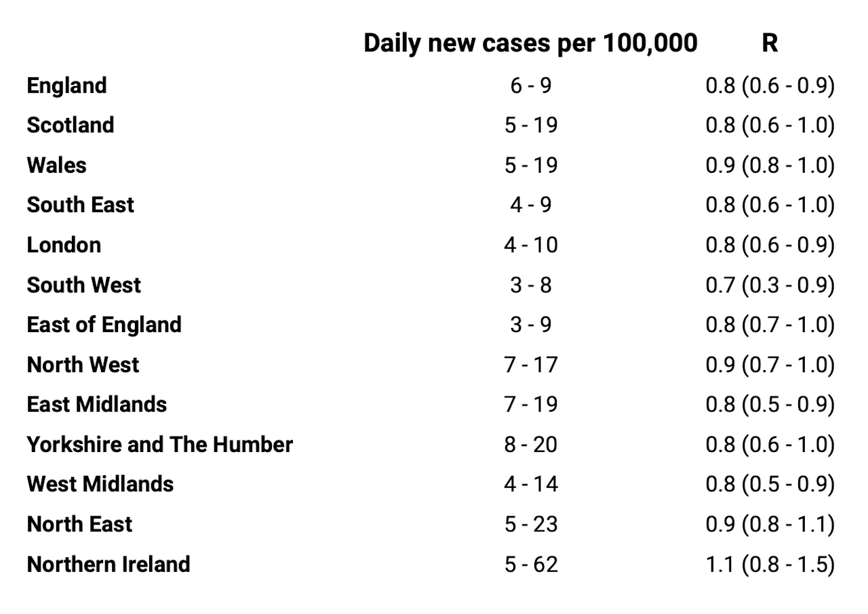Click Northern Ireland's R value 1.1 (0.8 - 1.5)
The image size is (868, 614).
(770, 565)
